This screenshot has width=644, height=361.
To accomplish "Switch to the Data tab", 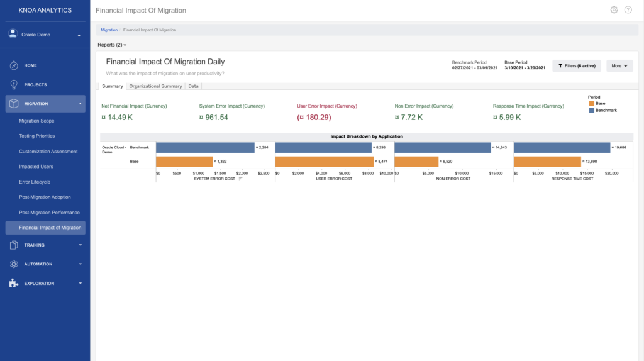I will tap(193, 86).
